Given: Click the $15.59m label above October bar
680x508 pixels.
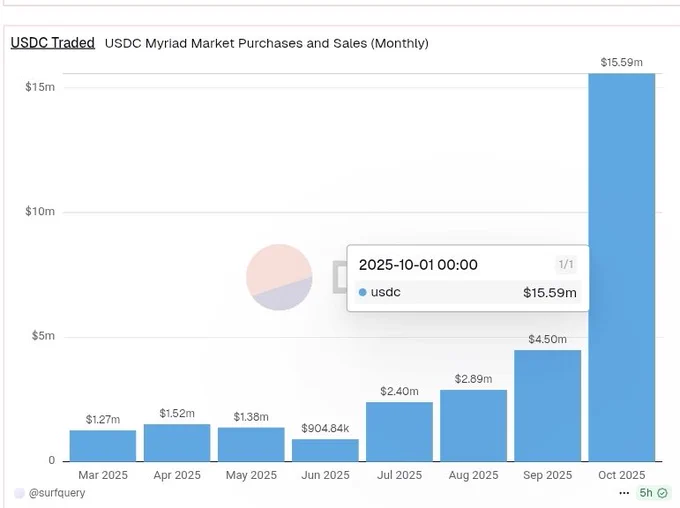Looking at the screenshot, I should [x=621, y=62].
